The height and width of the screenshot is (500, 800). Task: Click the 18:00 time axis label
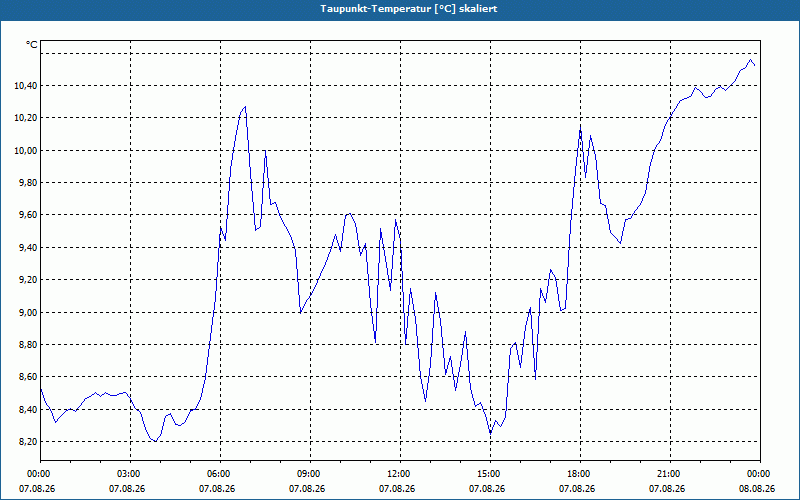(x=581, y=474)
